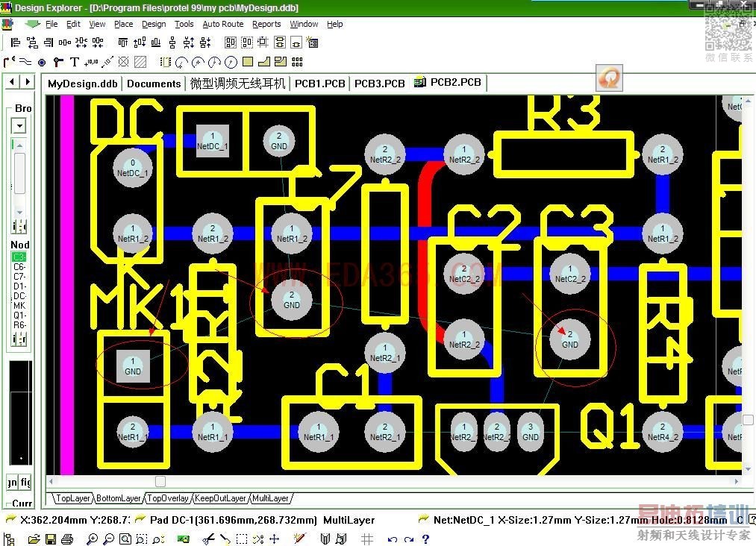Click the redo arrow icon

click(x=409, y=540)
